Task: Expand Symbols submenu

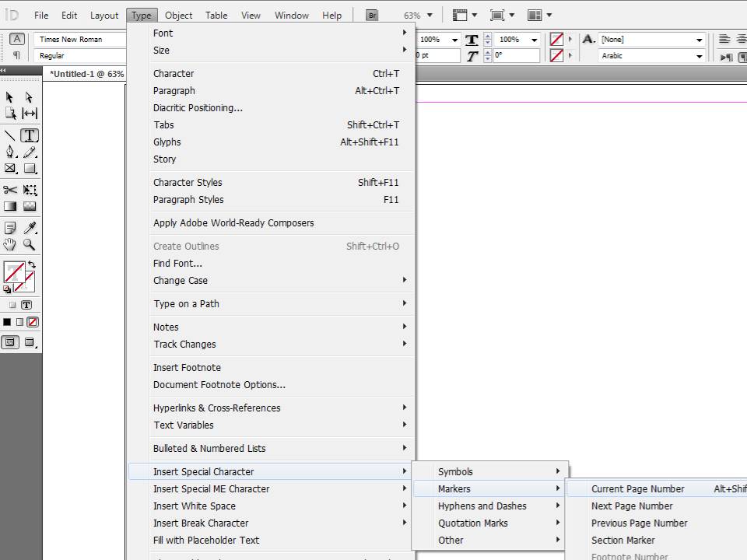Action: (x=490, y=471)
